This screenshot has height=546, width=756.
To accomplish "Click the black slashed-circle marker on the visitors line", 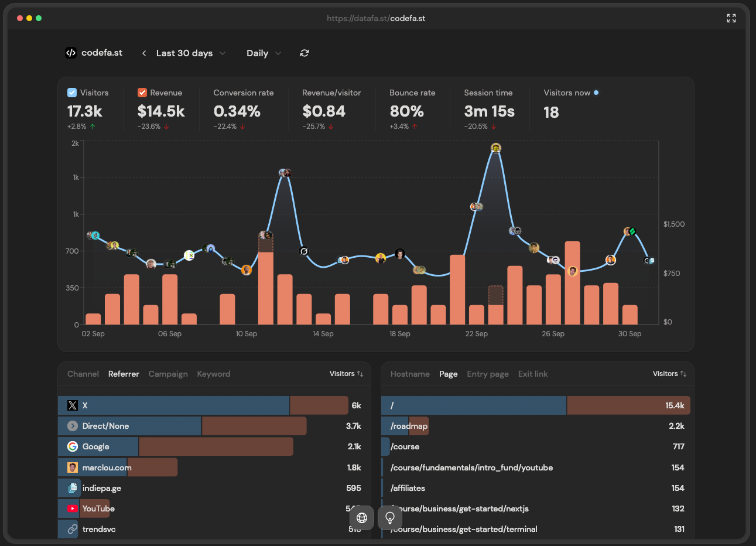I will (x=303, y=251).
